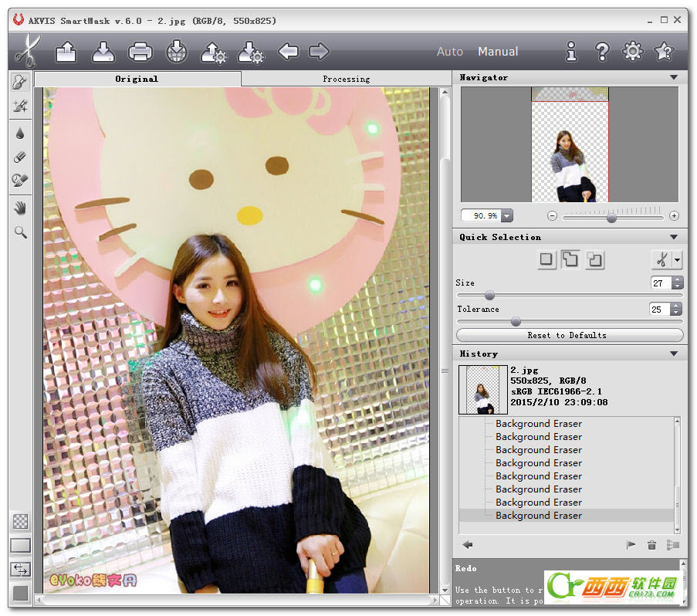Switch to the Processing tab

(347, 79)
